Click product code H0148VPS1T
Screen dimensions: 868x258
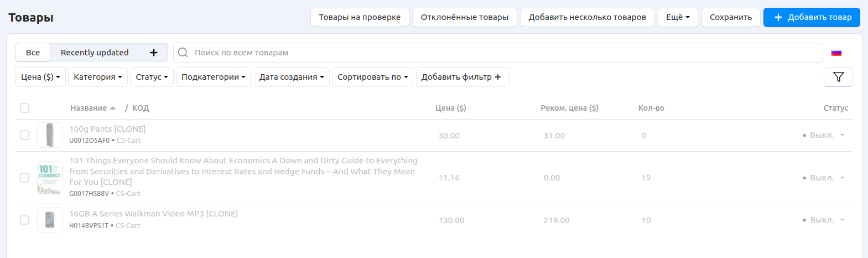tap(89, 226)
